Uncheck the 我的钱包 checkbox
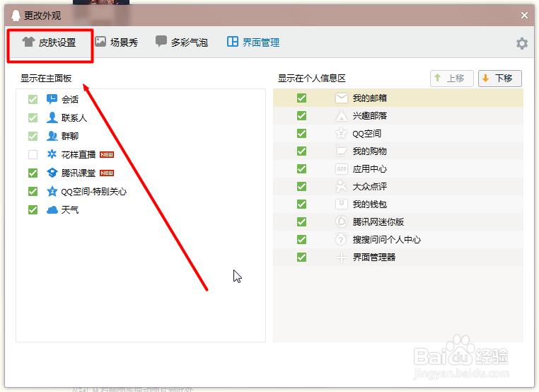The image size is (539, 392). click(x=301, y=204)
